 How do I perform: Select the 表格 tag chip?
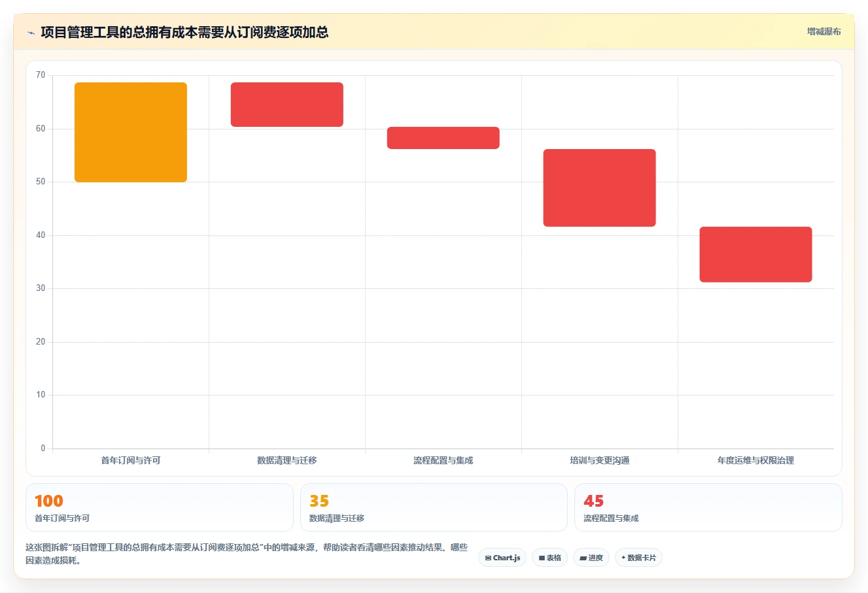pyautogui.click(x=549, y=558)
